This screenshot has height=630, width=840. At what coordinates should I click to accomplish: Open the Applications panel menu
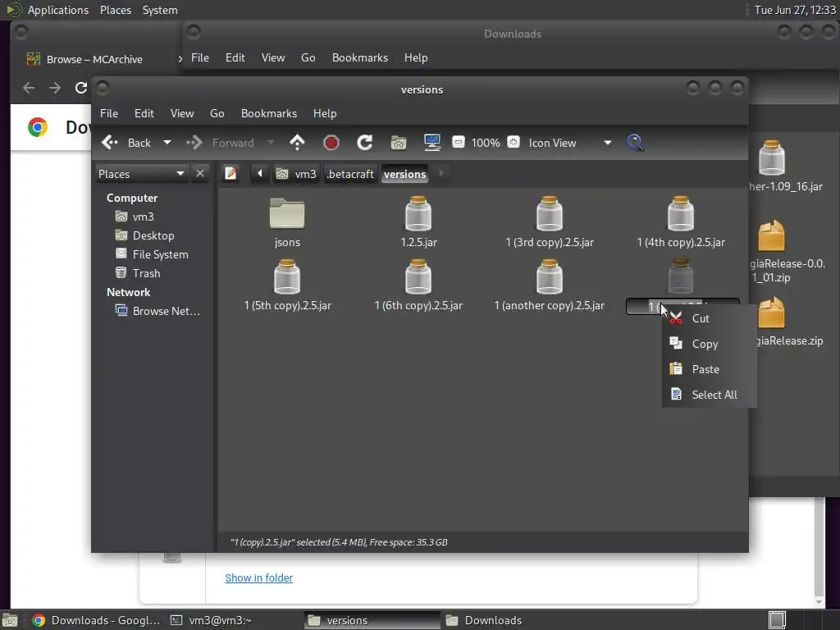pos(58,10)
